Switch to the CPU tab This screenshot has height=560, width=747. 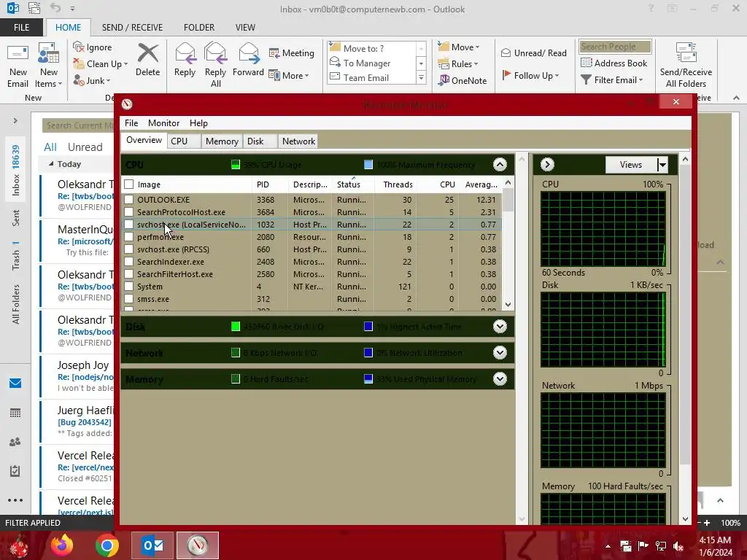(x=183, y=141)
